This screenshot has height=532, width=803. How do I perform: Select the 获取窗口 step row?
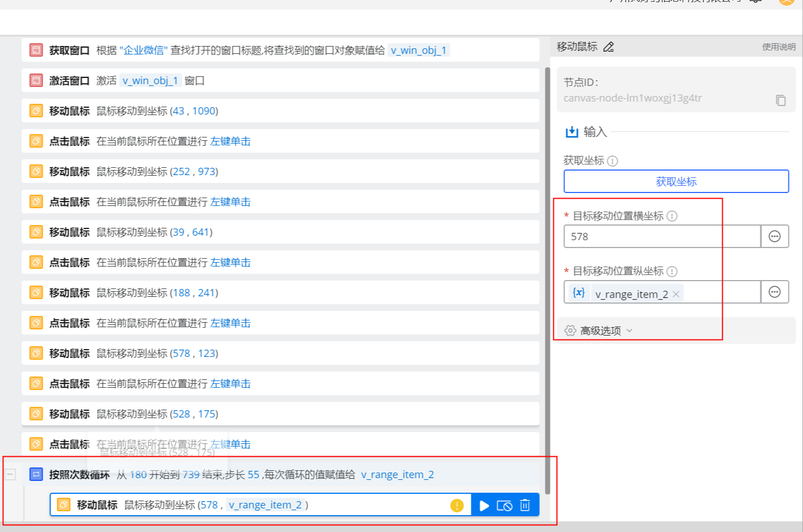pos(281,50)
